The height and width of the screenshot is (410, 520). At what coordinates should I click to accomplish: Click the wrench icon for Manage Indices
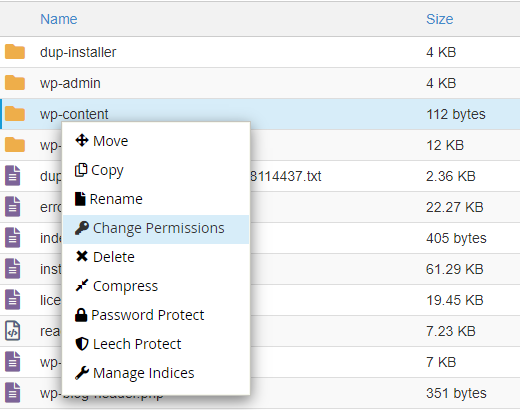click(82, 373)
